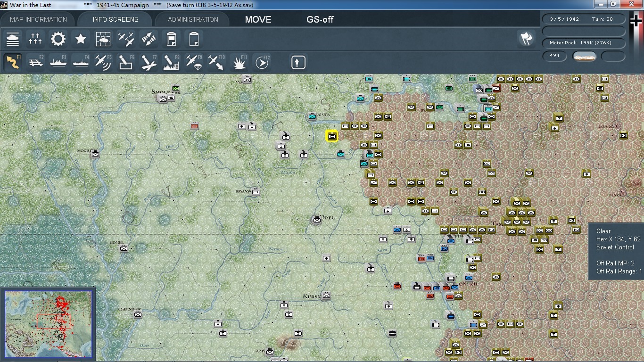Image resolution: width=644 pixels, height=362 pixels.
Task: Open the report document icon with flag
Action: click(171, 39)
